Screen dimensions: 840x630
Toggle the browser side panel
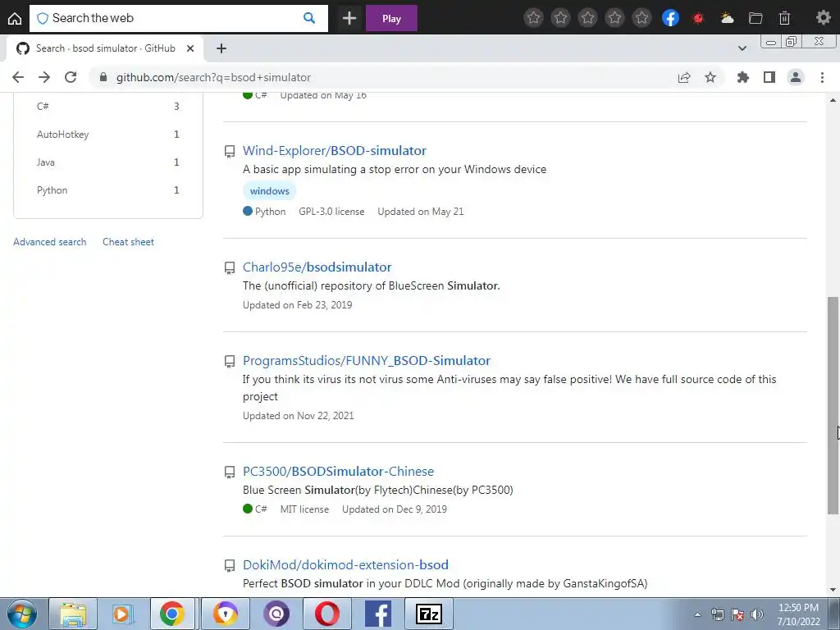click(769, 77)
